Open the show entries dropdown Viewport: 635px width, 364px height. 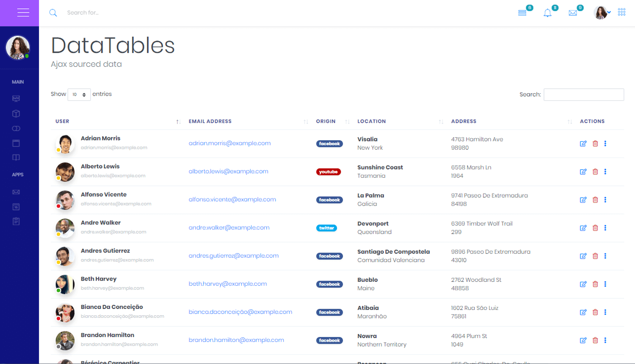79,94
